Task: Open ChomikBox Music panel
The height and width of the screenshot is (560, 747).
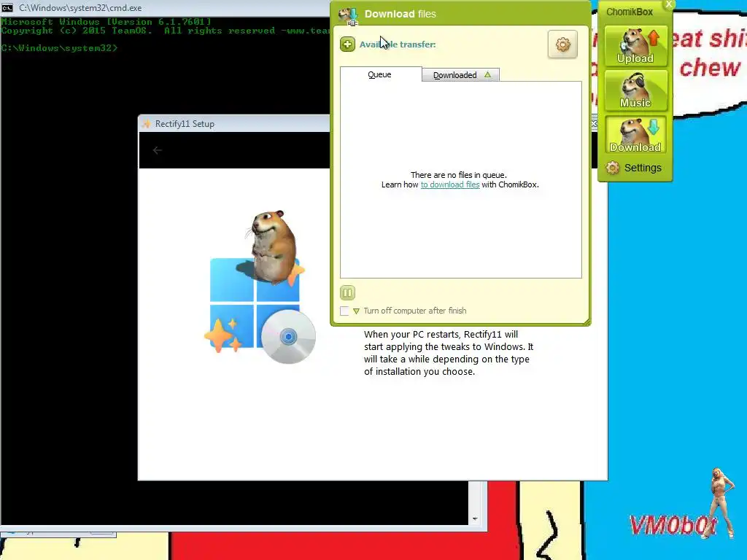Action: (635, 90)
